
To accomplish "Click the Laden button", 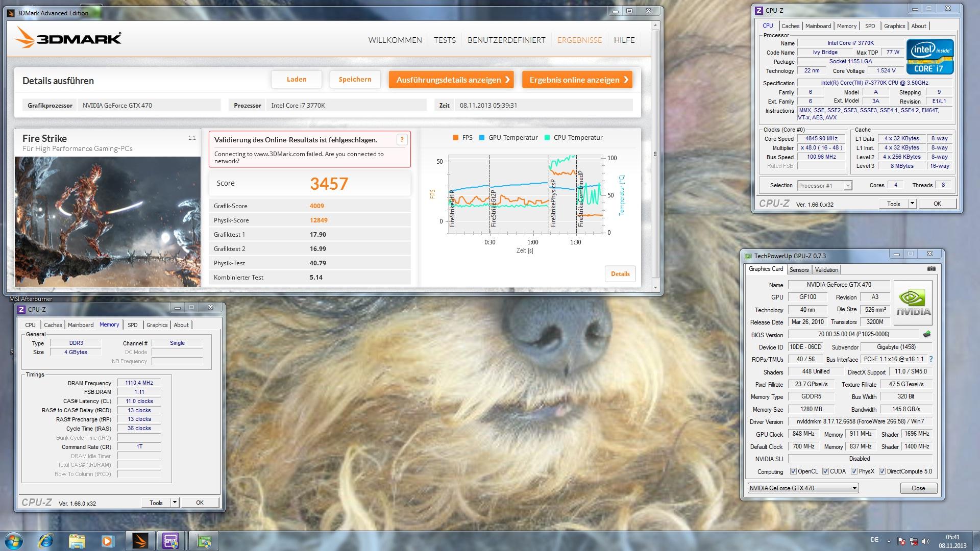I will (297, 80).
